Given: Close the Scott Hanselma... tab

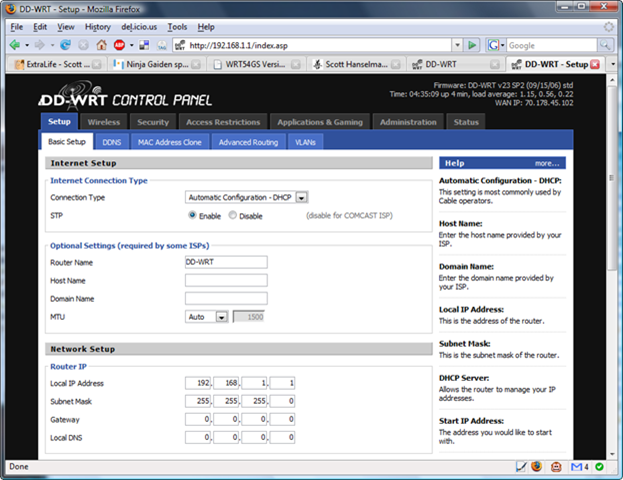Looking at the screenshot, I should (395, 64).
